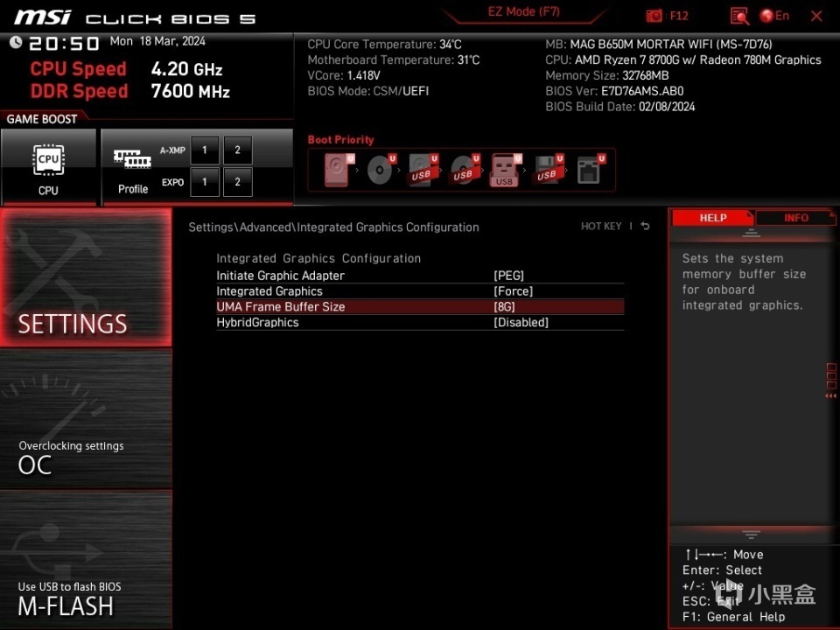Click the Initiate Graphic Adapter label
This screenshot has height=630, width=840.
tap(280, 276)
